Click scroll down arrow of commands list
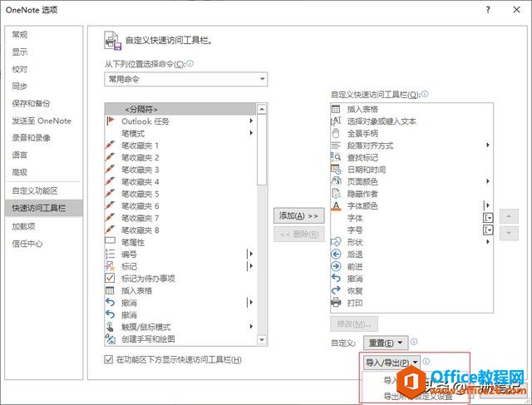The width and height of the screenshot is (532, 405). [262, 339]
